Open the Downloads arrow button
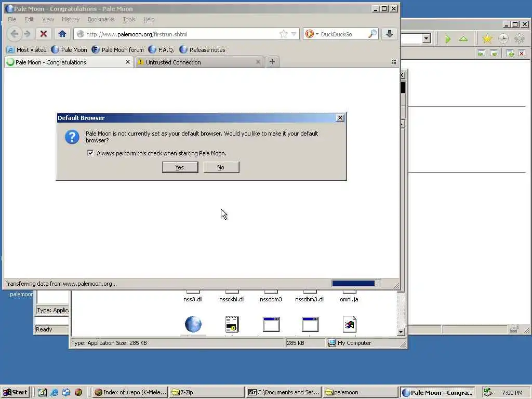Image resolution: width=532 pixels, height=399 pixels. pyautogui.click(x=390, y=34)
